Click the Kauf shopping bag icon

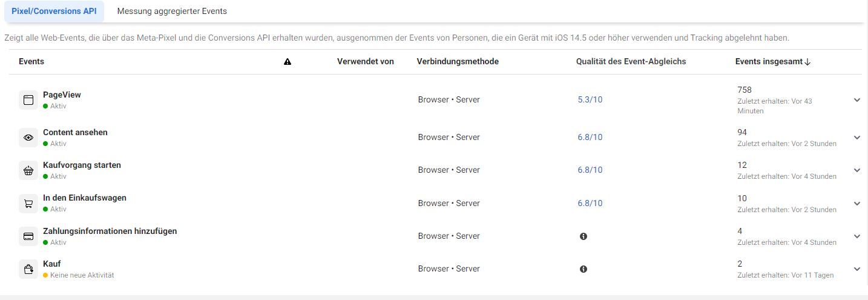(28, 269)
